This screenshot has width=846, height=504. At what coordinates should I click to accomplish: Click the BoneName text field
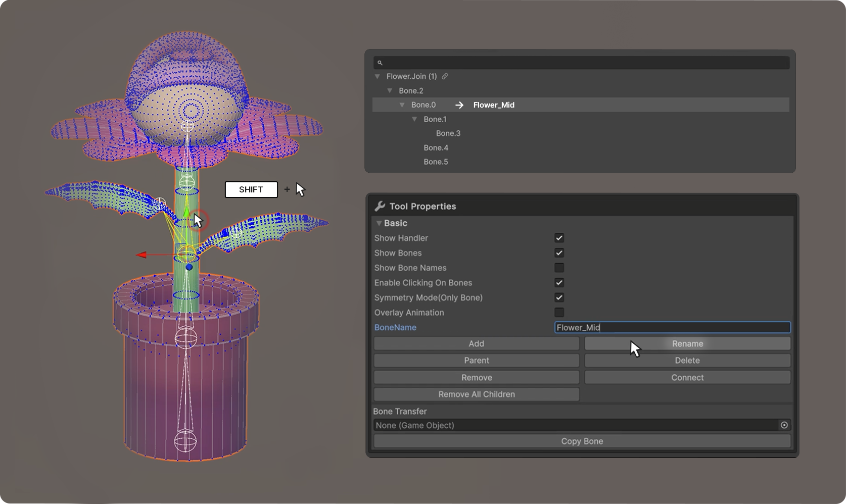(672, 327)
